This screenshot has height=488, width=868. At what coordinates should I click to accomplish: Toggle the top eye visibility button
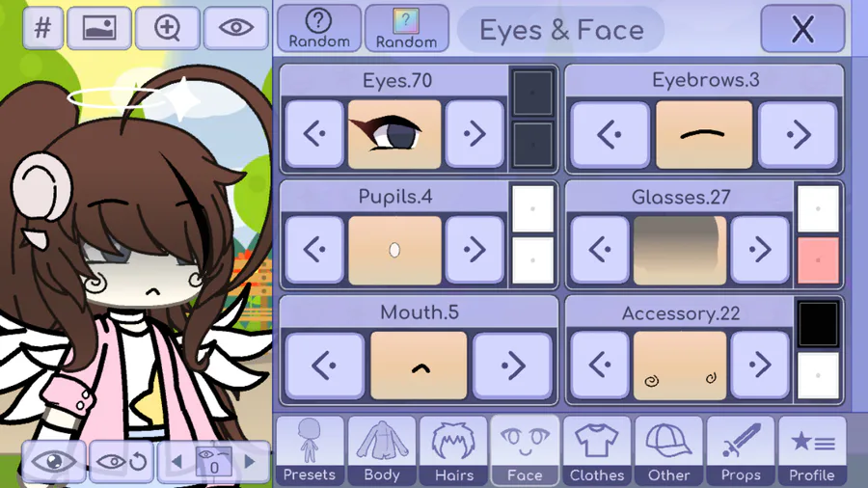236,28
